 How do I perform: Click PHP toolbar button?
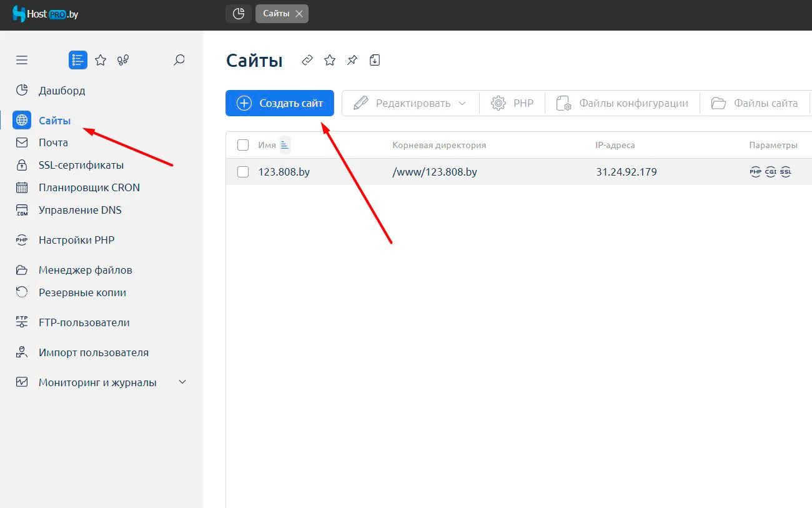pyautogui.click(x=512, y=103)
